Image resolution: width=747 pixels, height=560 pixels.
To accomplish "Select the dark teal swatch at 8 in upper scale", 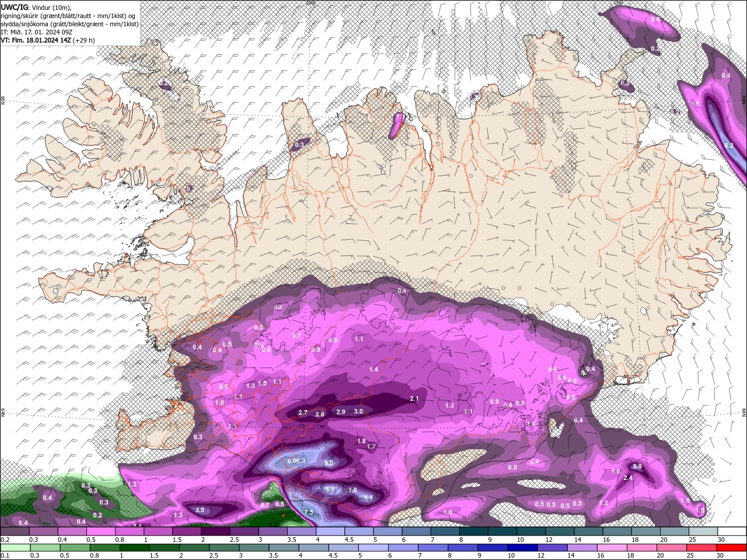I will tap(474, 531).
